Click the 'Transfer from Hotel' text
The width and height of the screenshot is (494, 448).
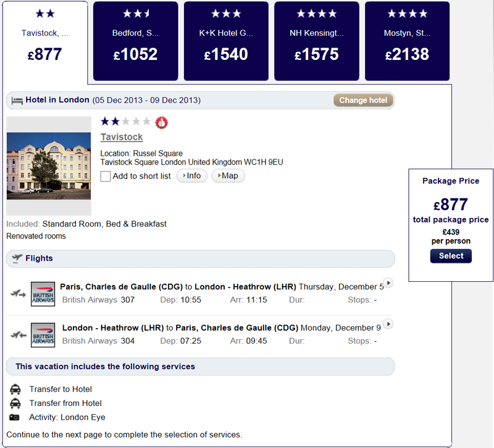tap(65, 404)
